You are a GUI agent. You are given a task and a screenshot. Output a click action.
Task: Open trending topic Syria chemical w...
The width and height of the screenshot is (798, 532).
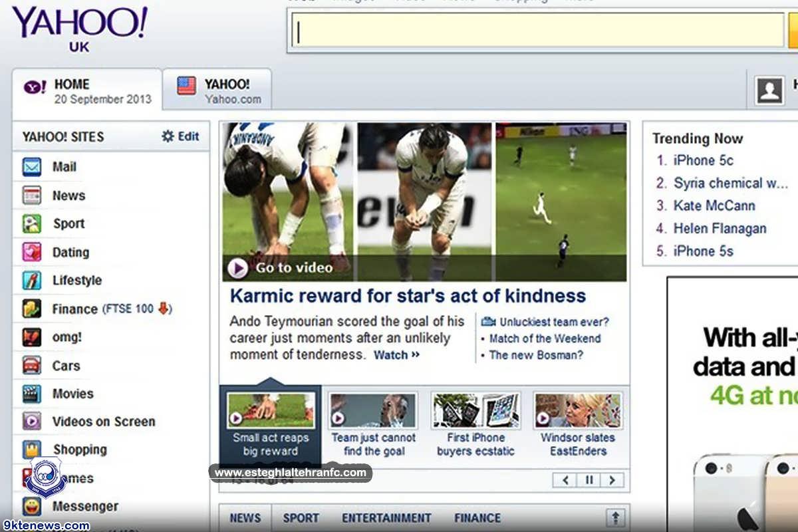pos(731,183)
